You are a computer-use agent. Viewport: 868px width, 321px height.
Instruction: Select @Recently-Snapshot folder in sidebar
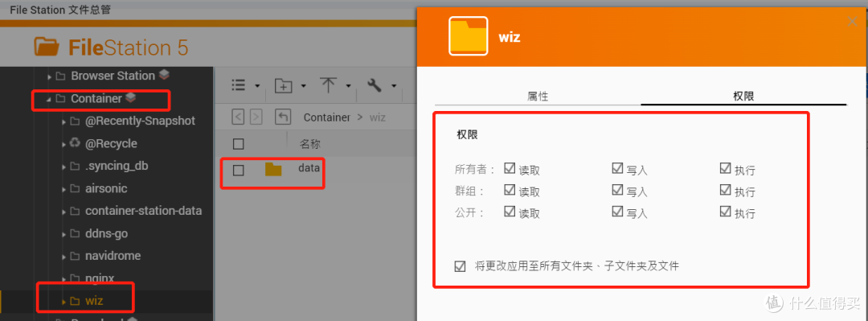pos(140,121)
